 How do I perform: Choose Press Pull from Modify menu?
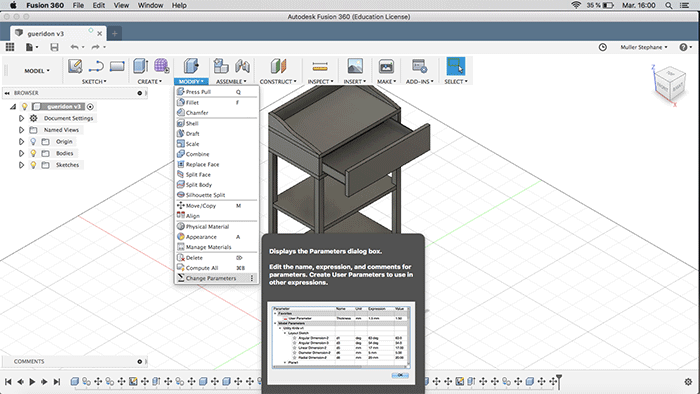pos(216,91)
